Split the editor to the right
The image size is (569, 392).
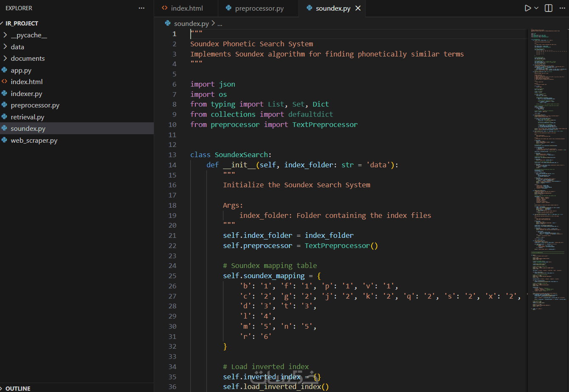[549, 8]
